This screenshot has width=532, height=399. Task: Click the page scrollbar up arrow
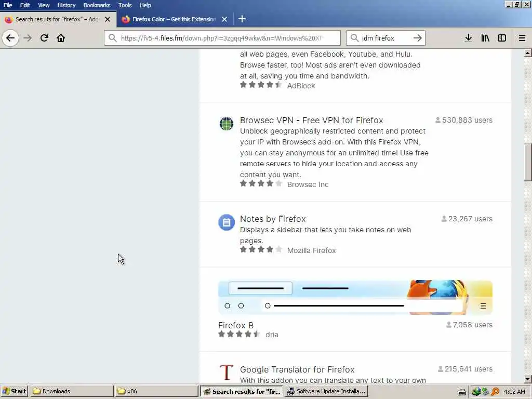[x=528, y=53]
